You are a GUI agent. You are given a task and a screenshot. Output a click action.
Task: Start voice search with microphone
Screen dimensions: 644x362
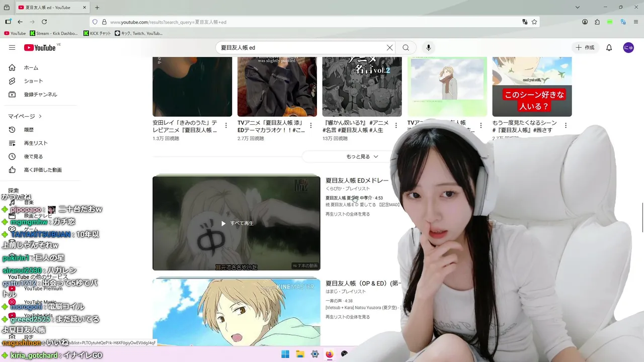[429, 47]
